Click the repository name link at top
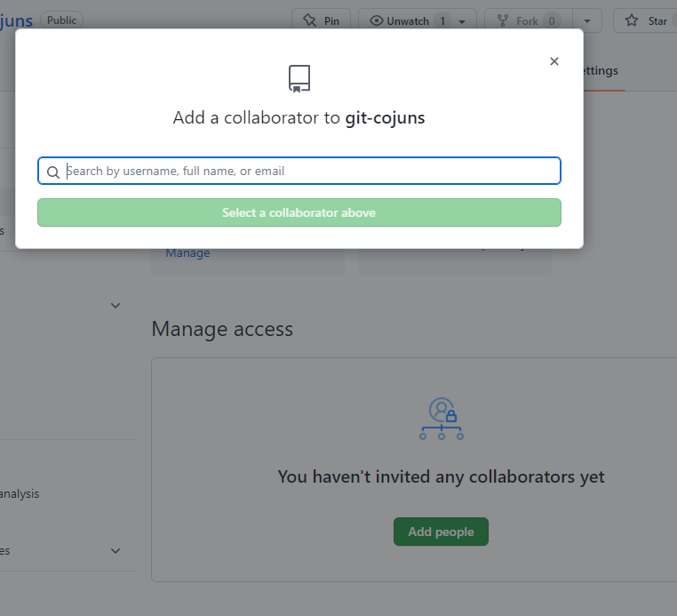The width and height of the screenshot is (677, 616). click(16, 20)
